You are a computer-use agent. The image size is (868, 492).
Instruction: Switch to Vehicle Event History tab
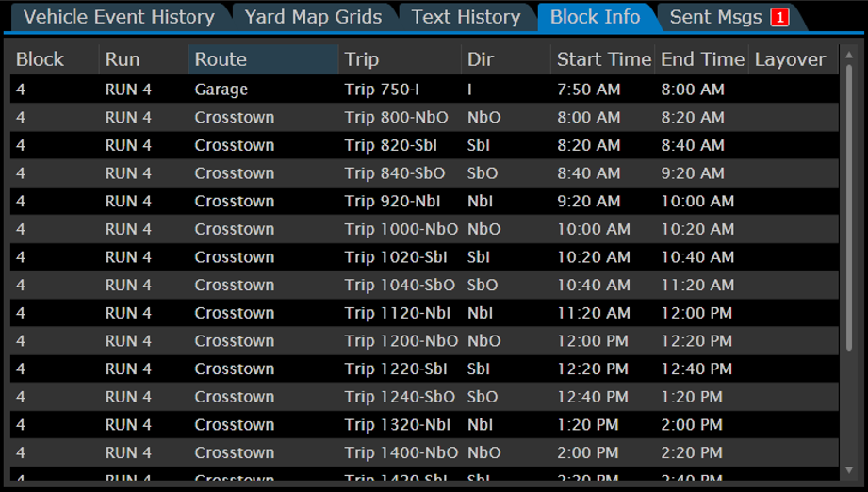tap(119, 17)
